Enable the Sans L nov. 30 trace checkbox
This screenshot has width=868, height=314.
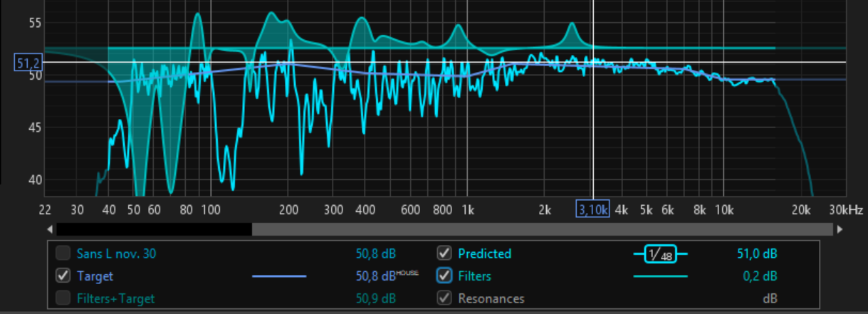[63, 253]
